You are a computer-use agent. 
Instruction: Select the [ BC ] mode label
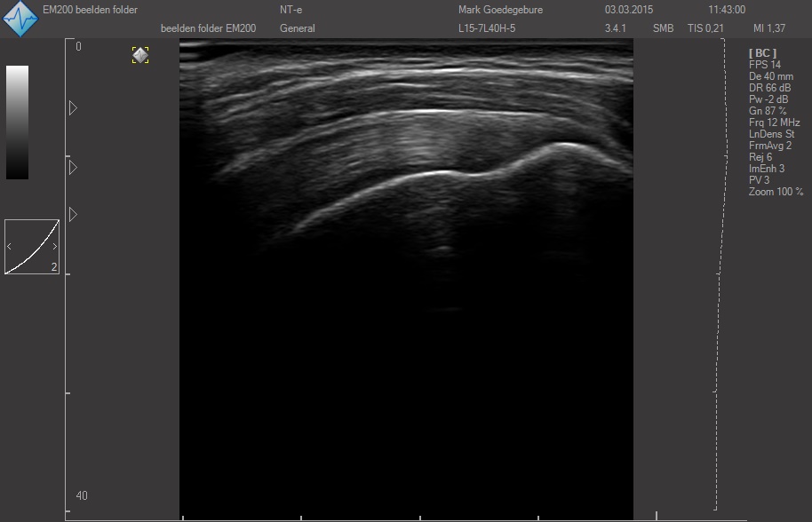tap(762, 53)
